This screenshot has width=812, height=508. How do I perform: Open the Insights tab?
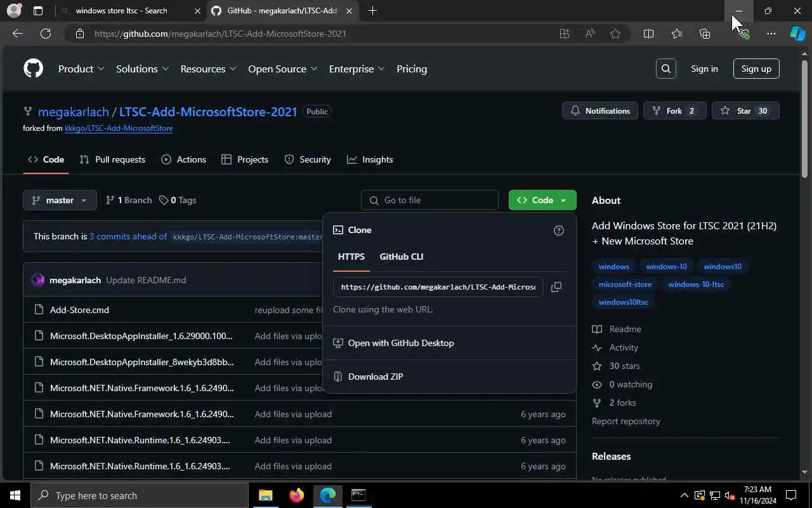coord(370,159)
